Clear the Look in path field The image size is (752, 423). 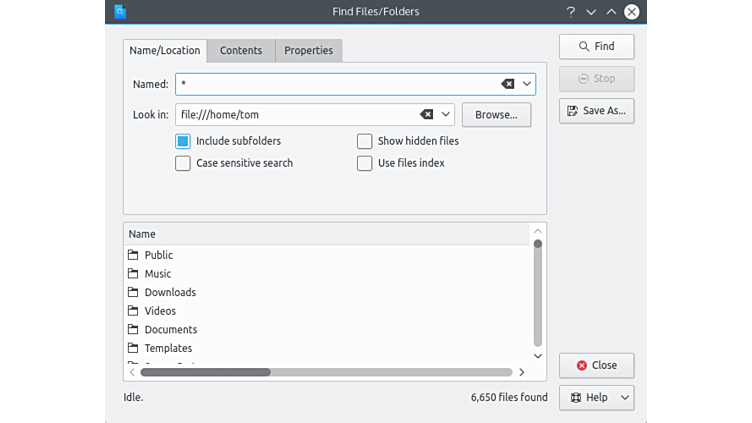(426, 115)
